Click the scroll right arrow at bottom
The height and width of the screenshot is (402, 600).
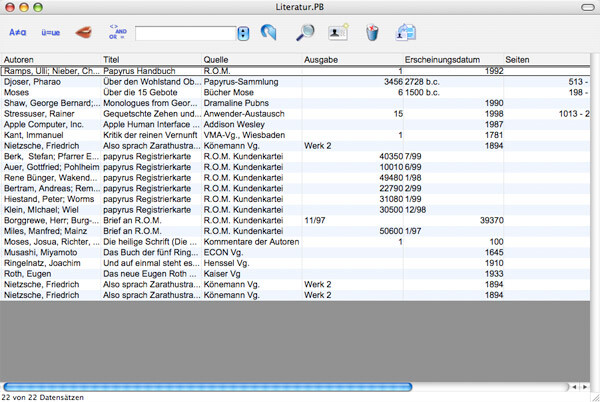pyautogui.click(x=583, y=386)
